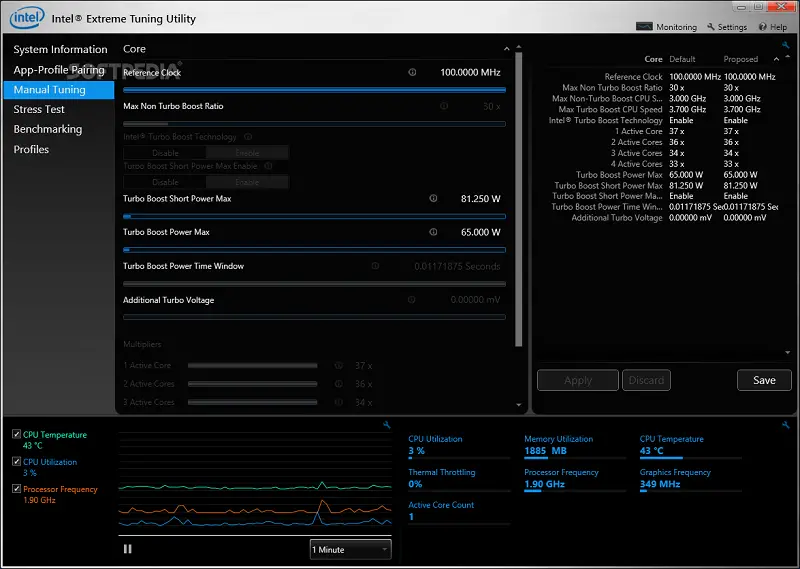Click Turbo Boost Power Time Window slider
Screen dimensions: 800x569
pyautogui.click(x=314, y=284)
